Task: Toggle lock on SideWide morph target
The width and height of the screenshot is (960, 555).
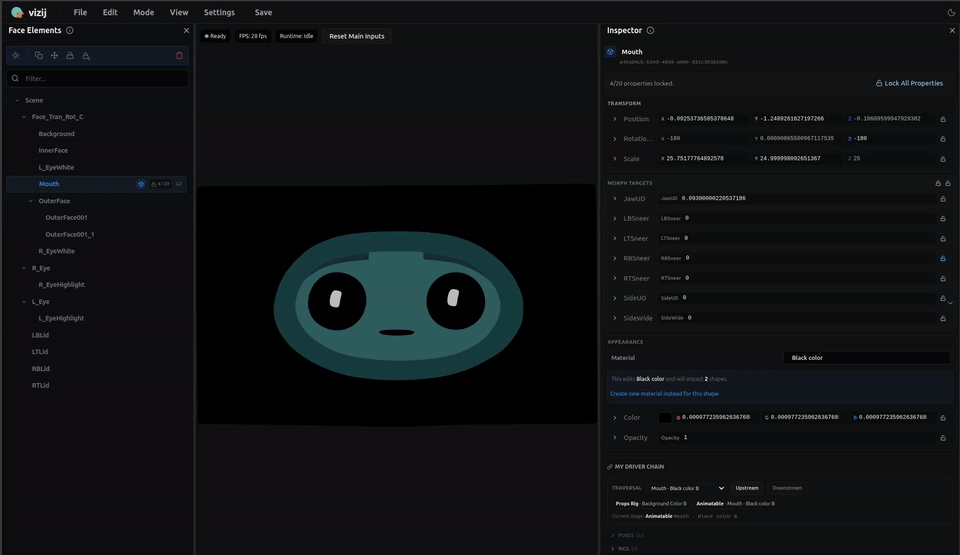Action: (x=943, y=319)
